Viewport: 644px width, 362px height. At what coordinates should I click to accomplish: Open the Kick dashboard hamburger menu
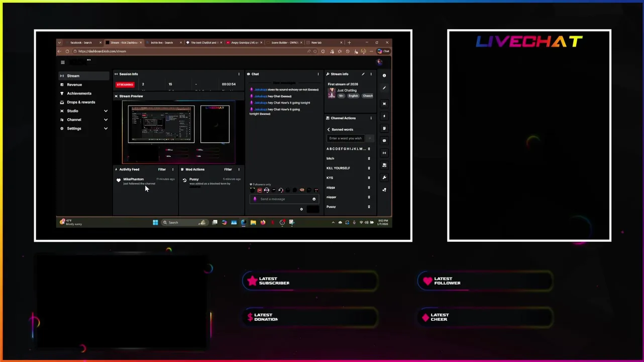[x=63, y=62]
